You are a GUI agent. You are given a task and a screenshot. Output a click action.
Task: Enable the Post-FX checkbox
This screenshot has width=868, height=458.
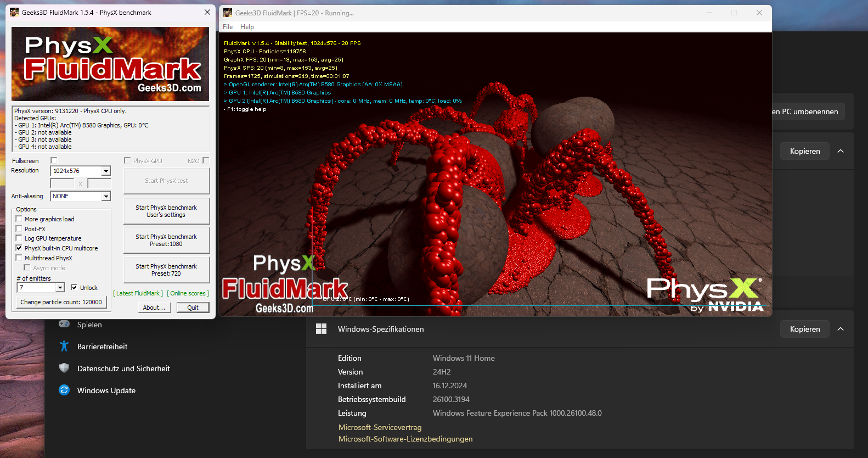[19, 228]
